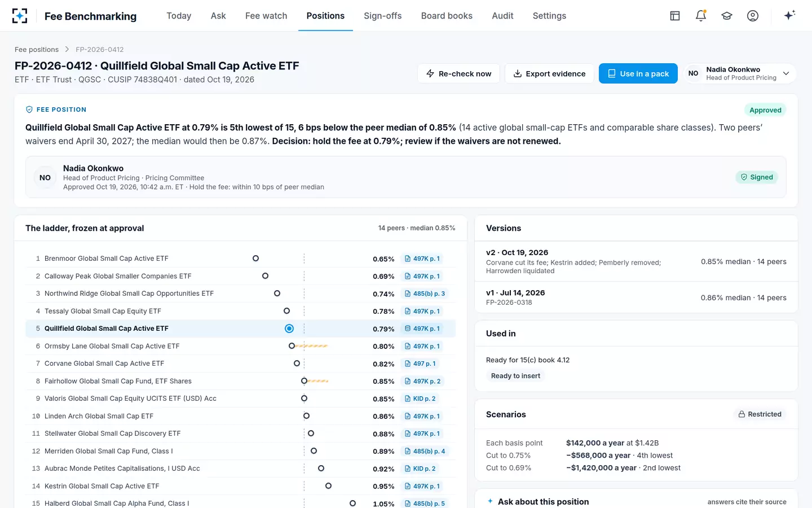Image resolution: width=812 pixels, height=508 pixels.
Task: Switch to the Today tab
Action: 179,16
